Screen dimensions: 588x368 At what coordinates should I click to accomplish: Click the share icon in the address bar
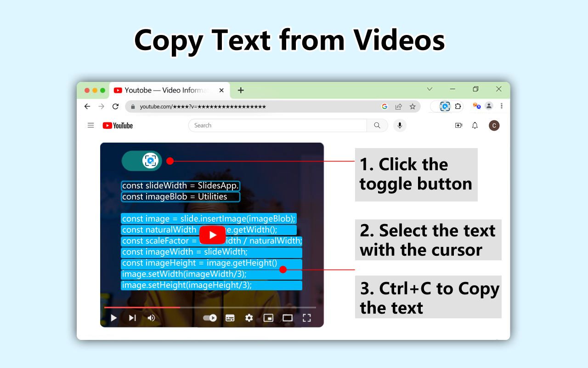click(398, 106)
